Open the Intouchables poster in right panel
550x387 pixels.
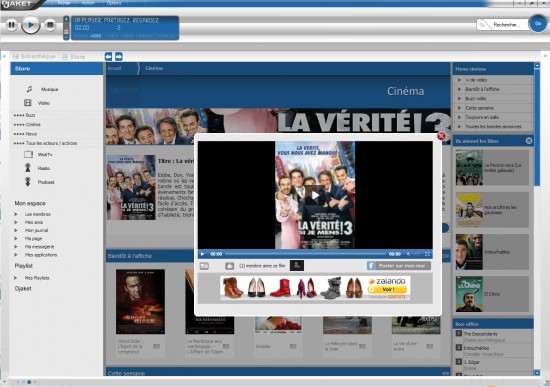tap(469, 252)
